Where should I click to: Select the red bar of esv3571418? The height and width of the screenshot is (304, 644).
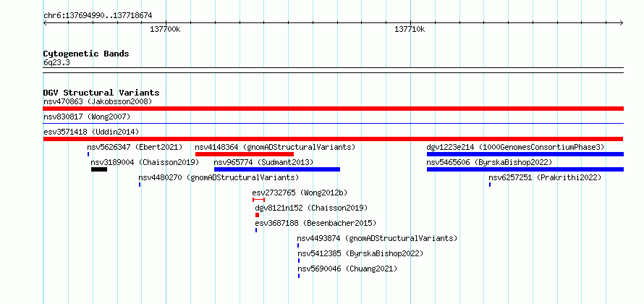(x=333, y=139)
